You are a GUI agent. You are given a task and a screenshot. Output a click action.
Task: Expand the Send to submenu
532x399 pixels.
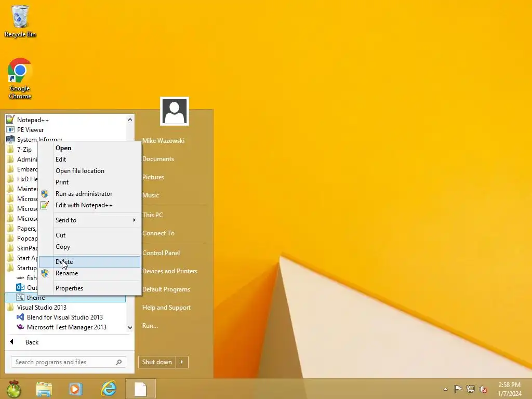click(89, 220)
